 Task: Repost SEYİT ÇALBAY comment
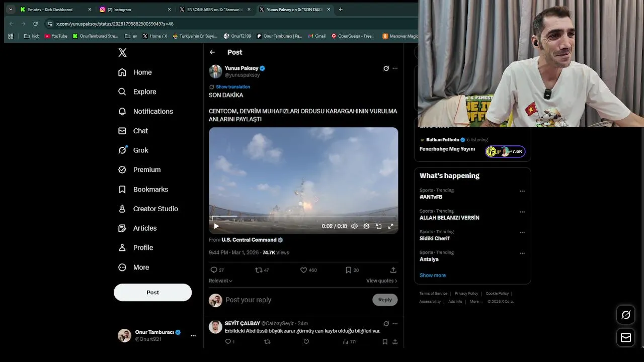coord(267,342)
